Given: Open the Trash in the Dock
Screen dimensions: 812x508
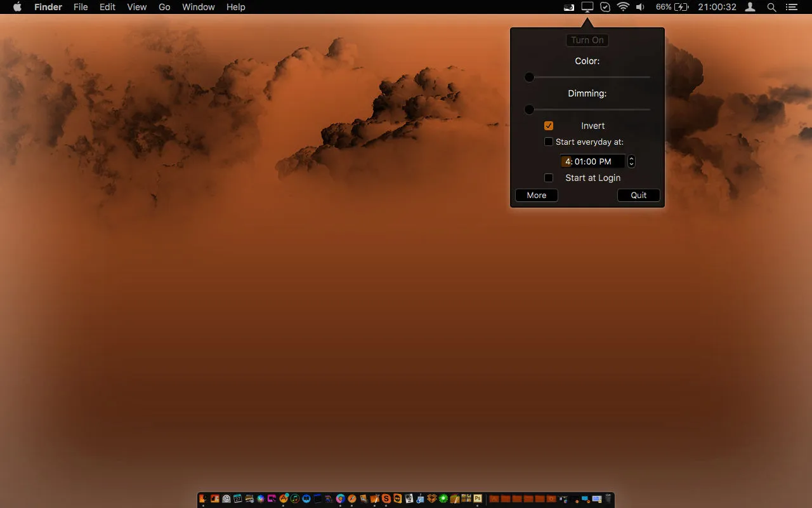Looking at the screenshot, I should coord(608,499).
